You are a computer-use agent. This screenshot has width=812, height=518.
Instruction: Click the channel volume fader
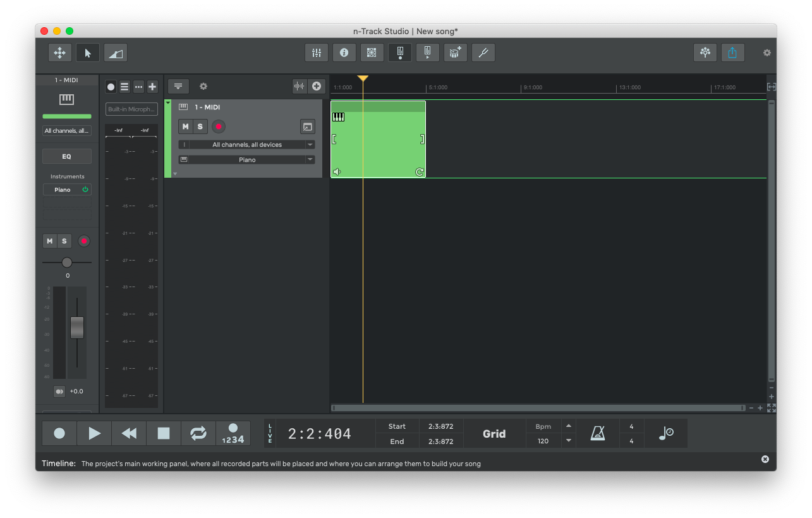pos(77,327)
